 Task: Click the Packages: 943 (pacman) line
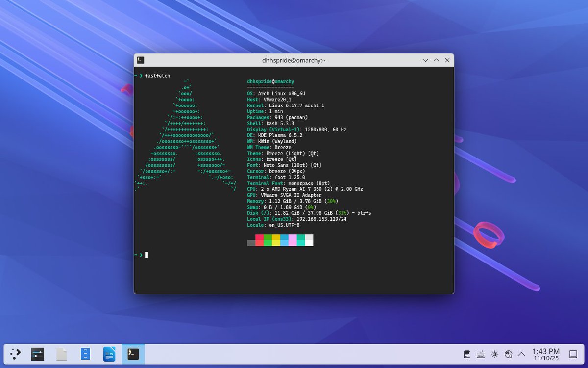(x=277, y=117)
